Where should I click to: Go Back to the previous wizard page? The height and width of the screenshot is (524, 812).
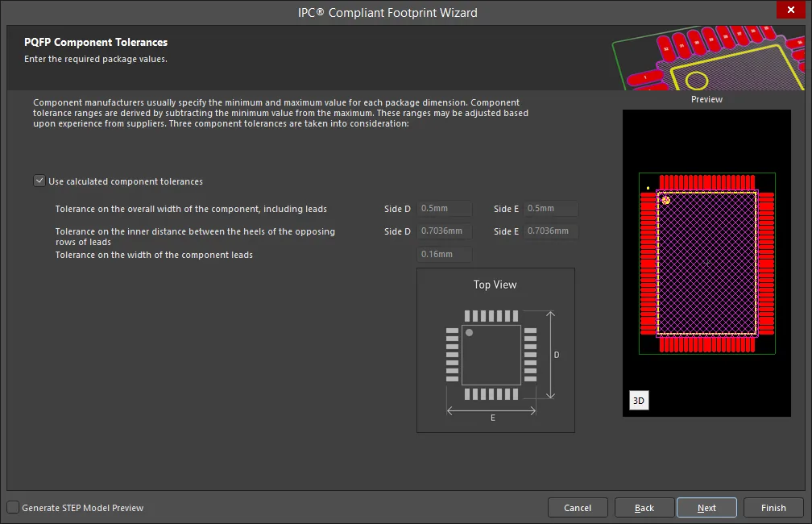coord(644,508)
